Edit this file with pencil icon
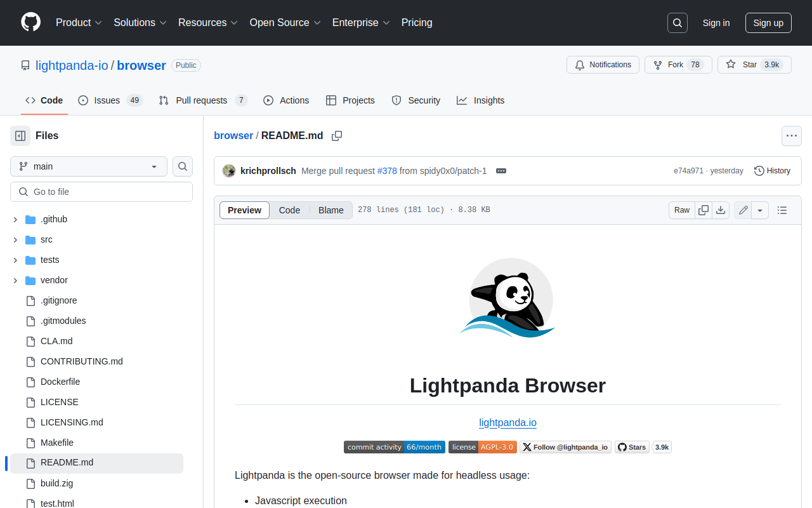 [743, 210]
